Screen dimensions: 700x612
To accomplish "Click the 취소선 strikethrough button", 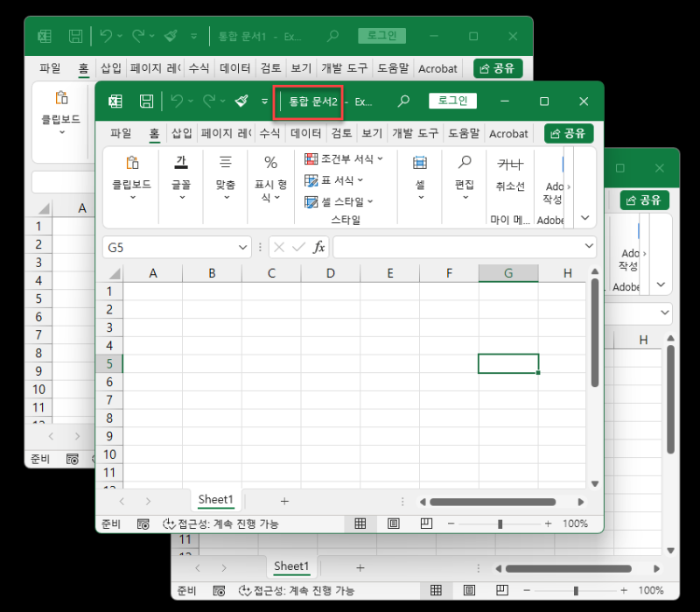I will click(x=510, y=174).
